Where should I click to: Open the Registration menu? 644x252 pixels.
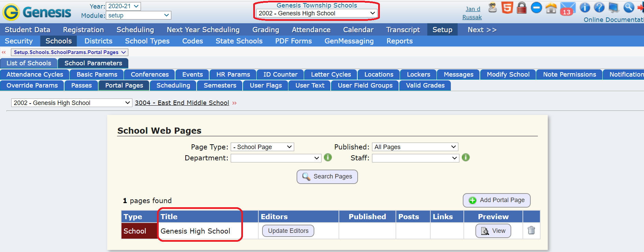coord(83,30)
